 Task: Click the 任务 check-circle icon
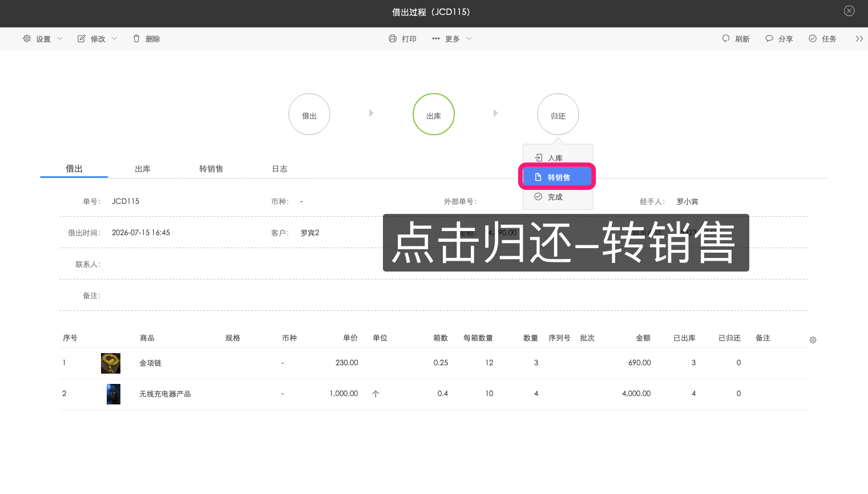813,39
